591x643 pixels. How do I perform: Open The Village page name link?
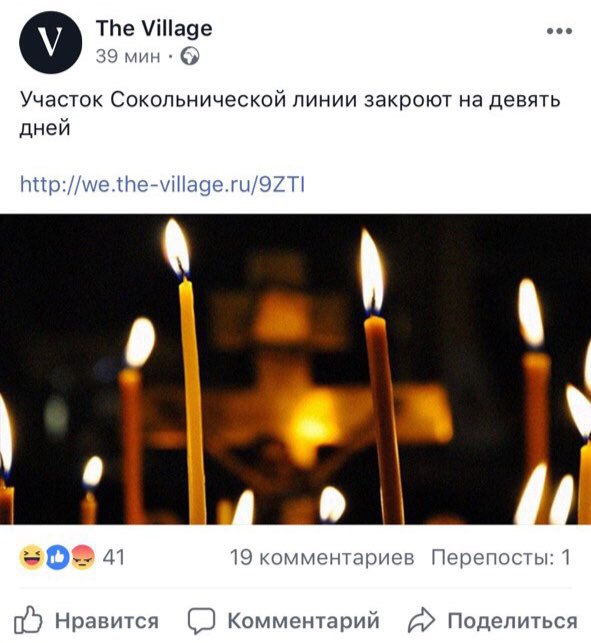154,28
